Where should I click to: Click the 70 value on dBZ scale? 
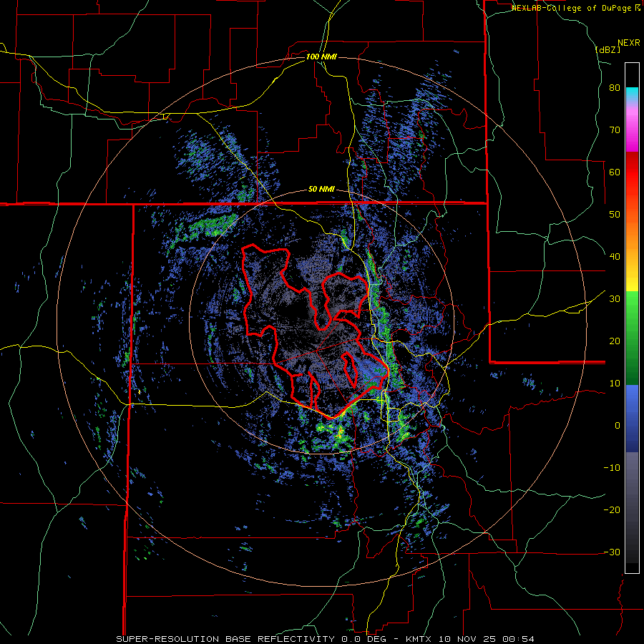[615, 130]
